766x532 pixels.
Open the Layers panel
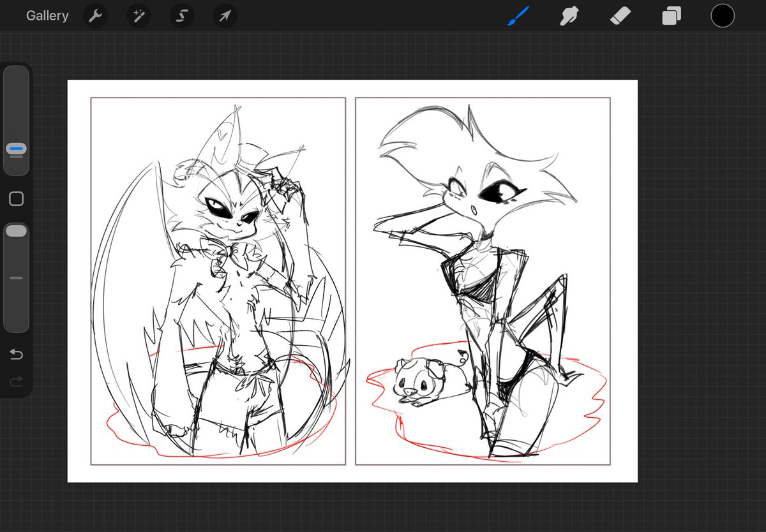pyautogui.click(x=672, y=16)
